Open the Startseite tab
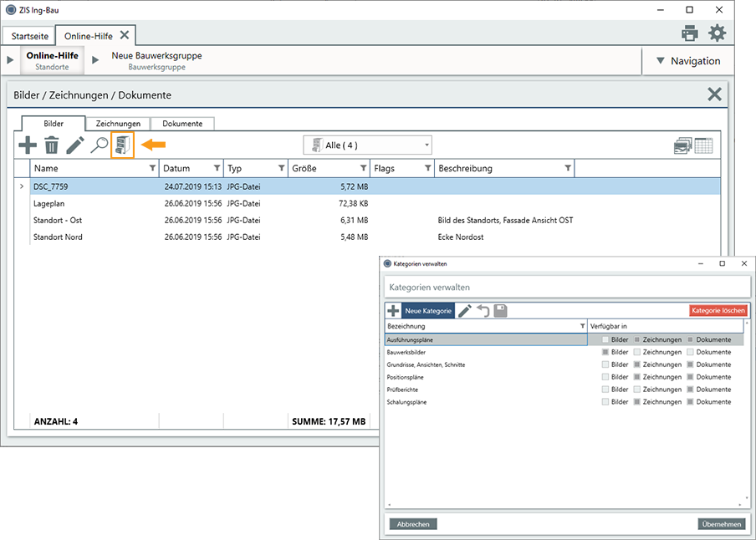Image resolution: width=756 pixels, height=540 pixels. tap(30, 36)
